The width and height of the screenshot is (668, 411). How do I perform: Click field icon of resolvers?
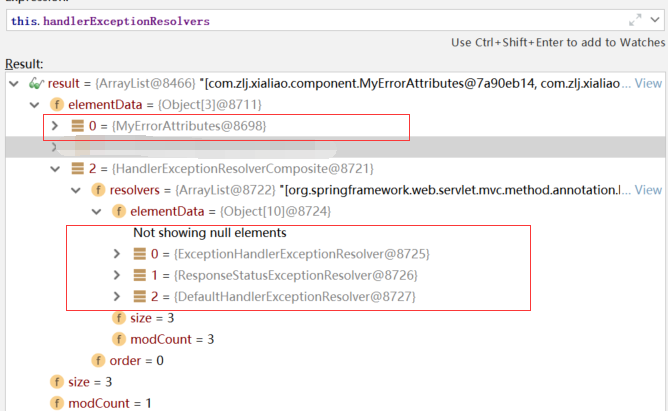click(x=98, y=190)
